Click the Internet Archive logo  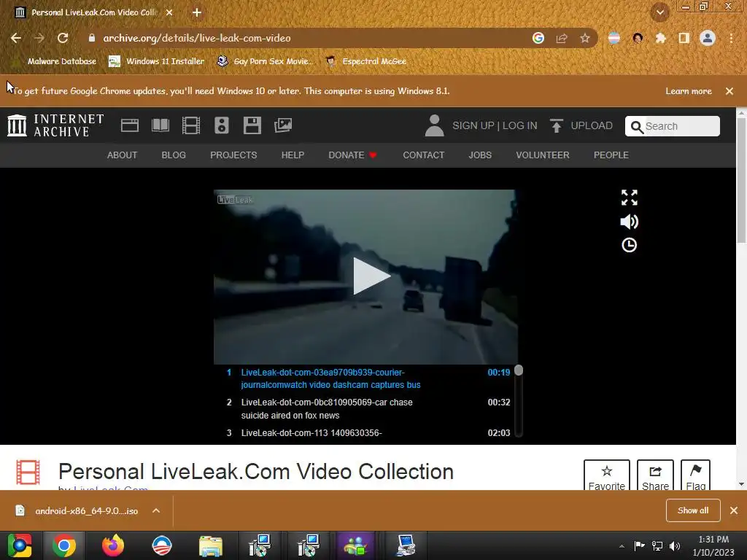[55, 125]
